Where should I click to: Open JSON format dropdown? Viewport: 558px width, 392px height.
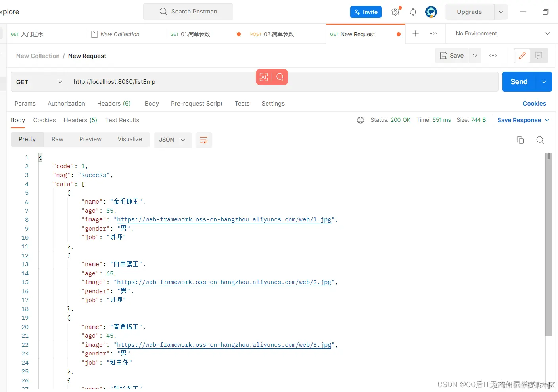173,140
